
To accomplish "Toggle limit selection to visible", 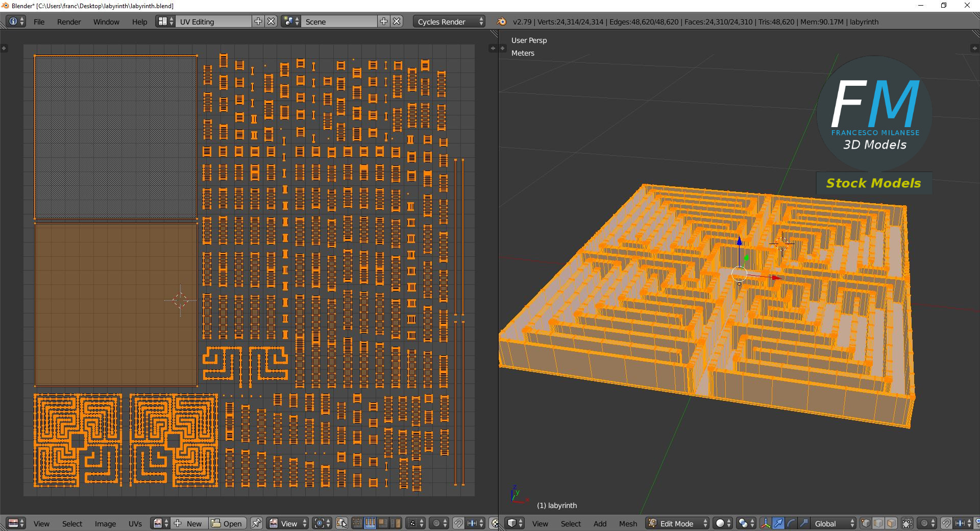I will (x=907, y=523).
